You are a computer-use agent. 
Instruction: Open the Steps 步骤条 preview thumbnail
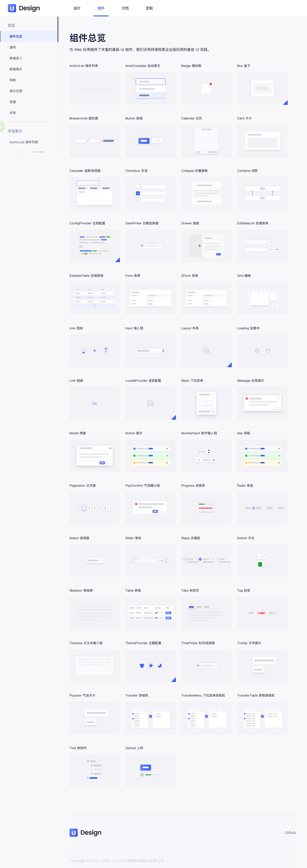click(x=206, y=561)
